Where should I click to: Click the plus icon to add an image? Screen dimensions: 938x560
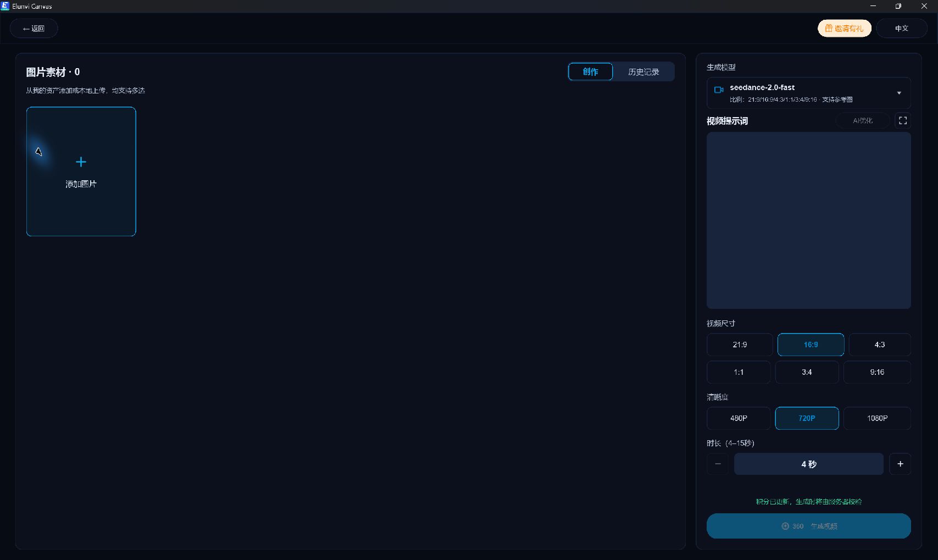[x=81, y=162]
